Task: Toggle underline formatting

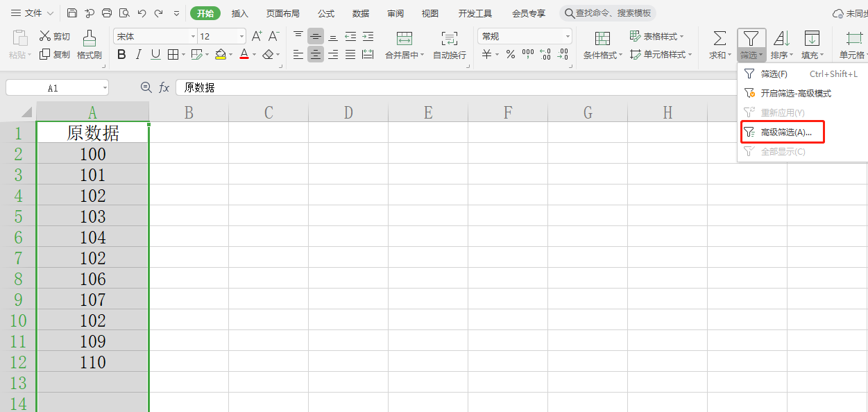Action: (155, 54)
